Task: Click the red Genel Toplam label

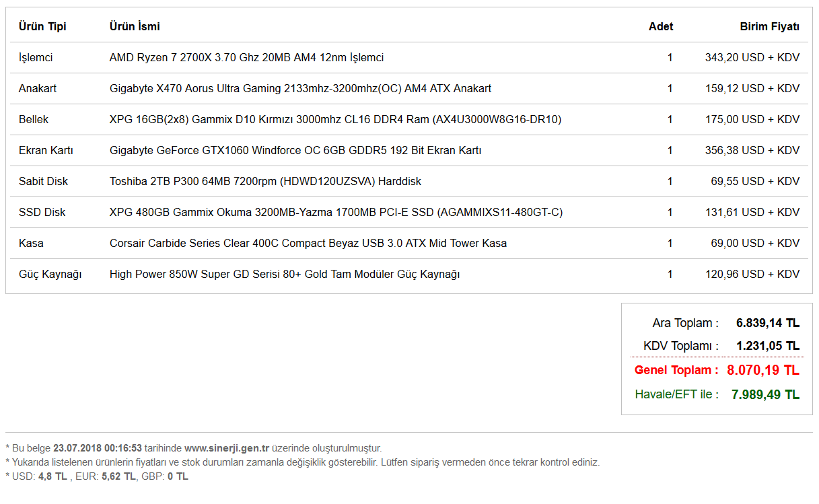Action: pos(676,370)
